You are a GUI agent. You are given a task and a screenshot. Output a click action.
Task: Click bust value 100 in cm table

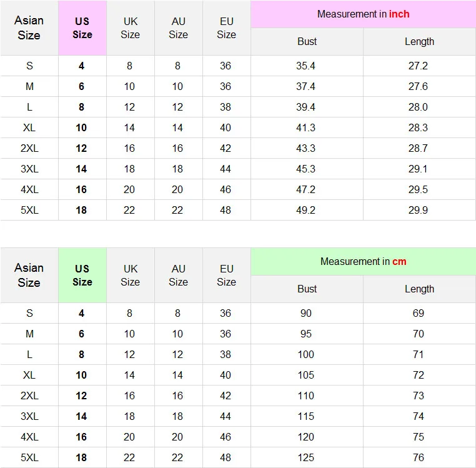tap(305, 354)
